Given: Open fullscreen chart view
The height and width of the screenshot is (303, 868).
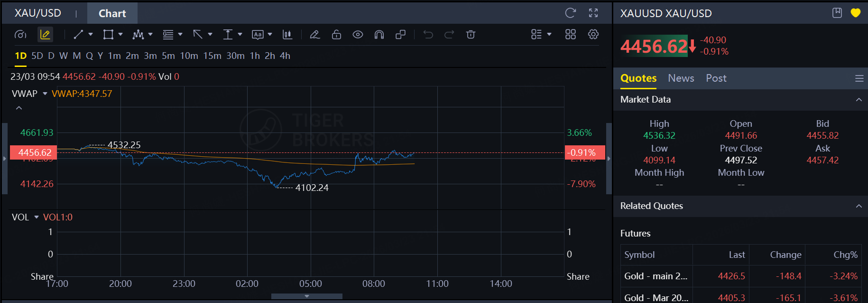Looking at the screenshot, I should [593, 13].
